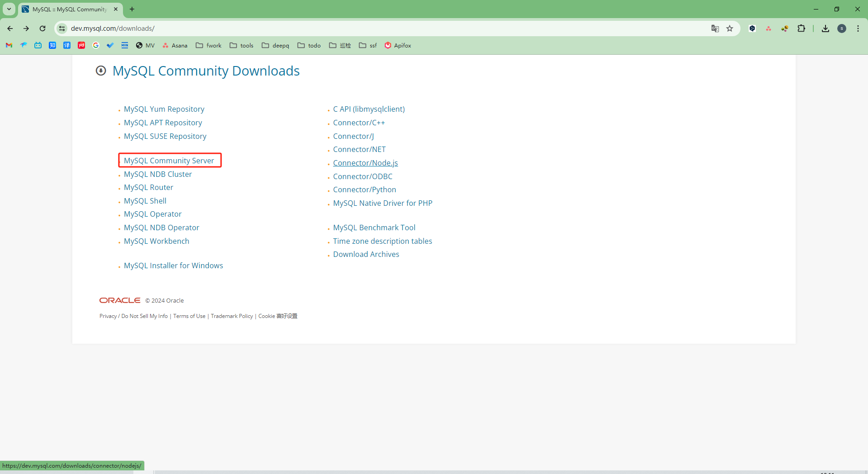Open MySQL Community Server link
Image resolution: width=868 pixels, height=474 pixels.
169,161
